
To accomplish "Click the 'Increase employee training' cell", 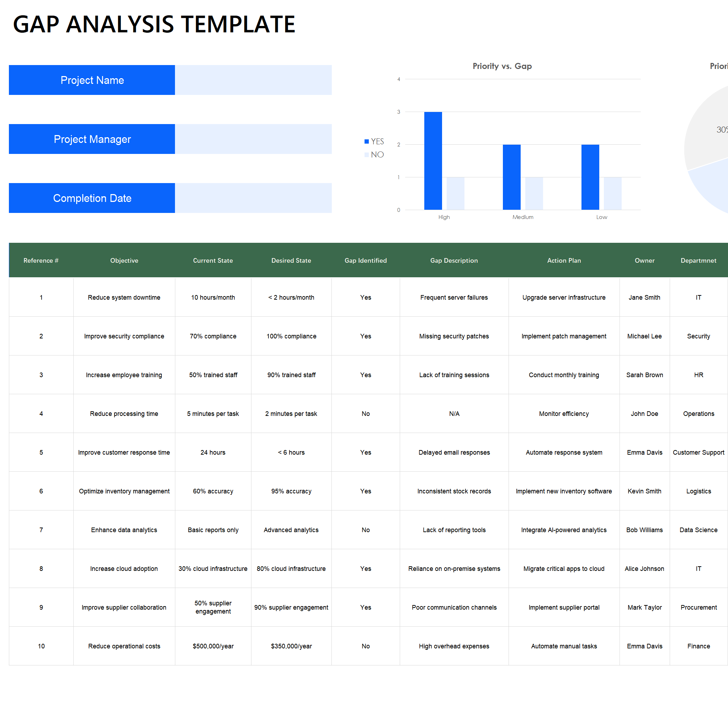I will tap(124, 375).
